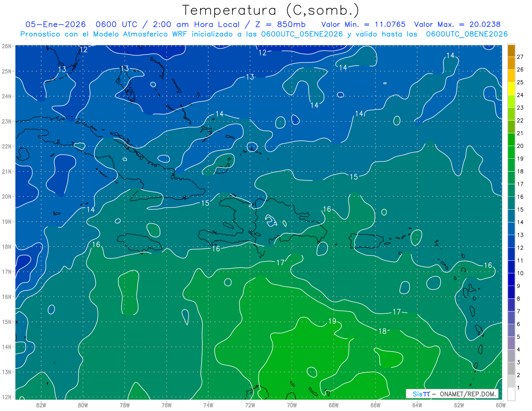
Task: Click the "1" colorbar scale number
Action: [x=519, y=388]
